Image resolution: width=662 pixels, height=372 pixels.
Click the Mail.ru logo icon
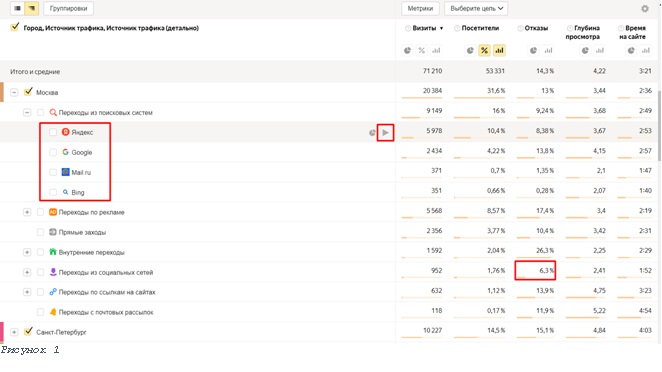pyautogui.click(x=65, y=172)
